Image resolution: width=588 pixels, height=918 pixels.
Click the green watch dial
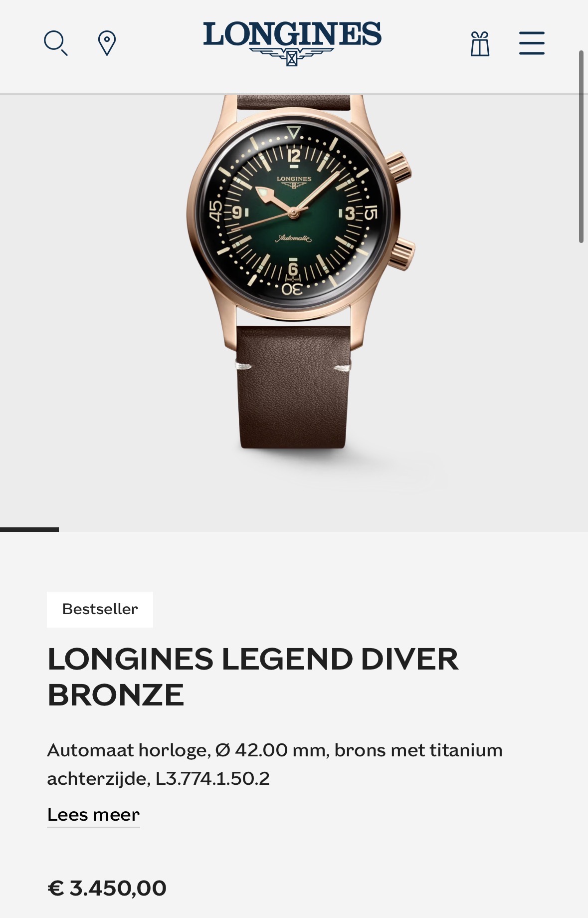click(294, 214)
